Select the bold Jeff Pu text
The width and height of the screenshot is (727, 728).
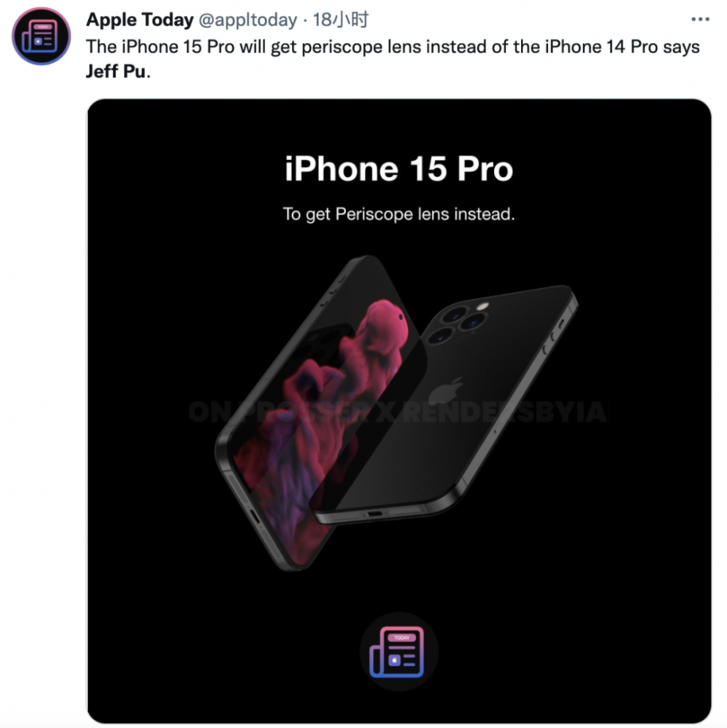(116, 71)
